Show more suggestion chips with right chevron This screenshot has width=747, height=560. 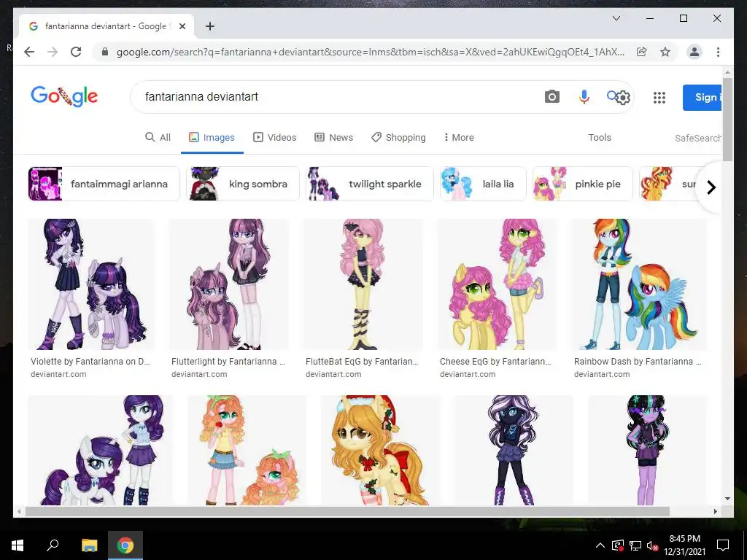click(x=711, y=187)
